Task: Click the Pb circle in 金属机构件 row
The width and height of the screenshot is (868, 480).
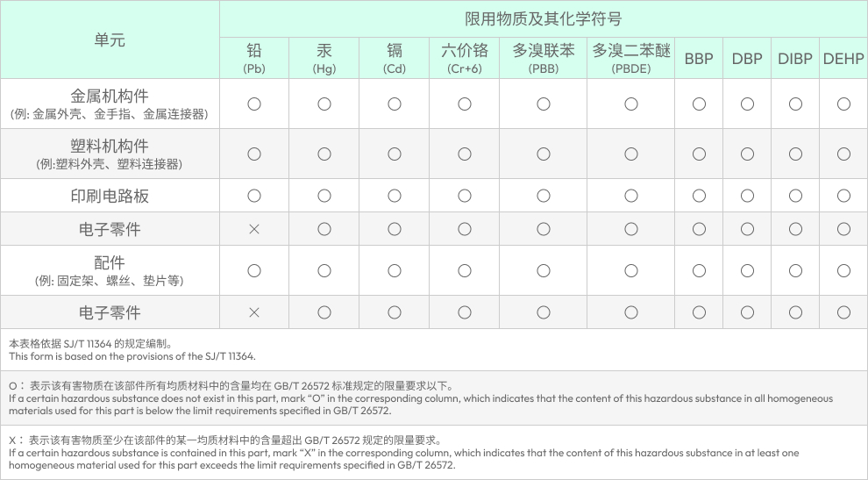Action: [x=254, y=104]
